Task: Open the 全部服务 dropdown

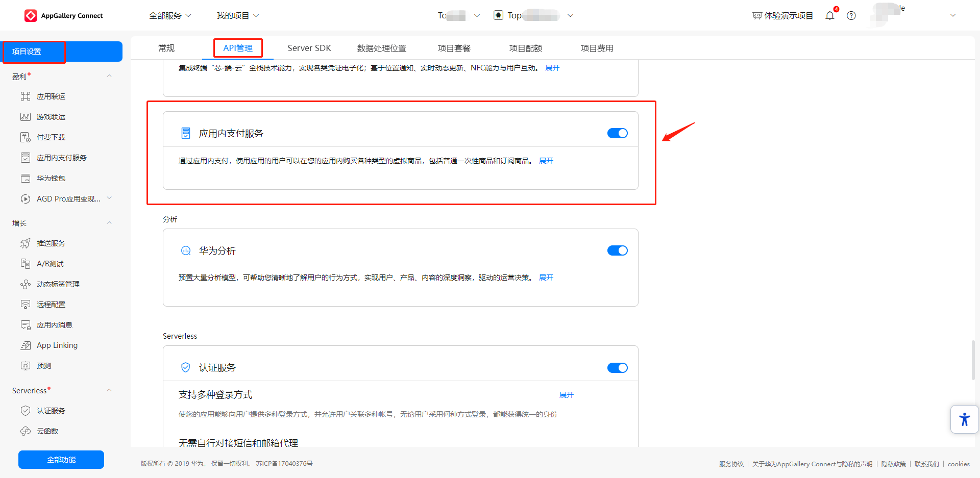Action: (x=170, y=16)
